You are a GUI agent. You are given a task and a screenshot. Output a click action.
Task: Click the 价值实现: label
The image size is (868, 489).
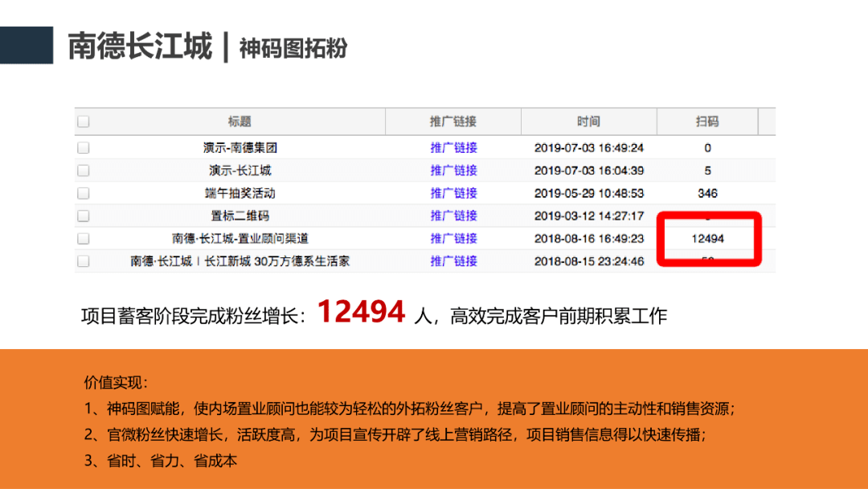click(x=116, y=382)
